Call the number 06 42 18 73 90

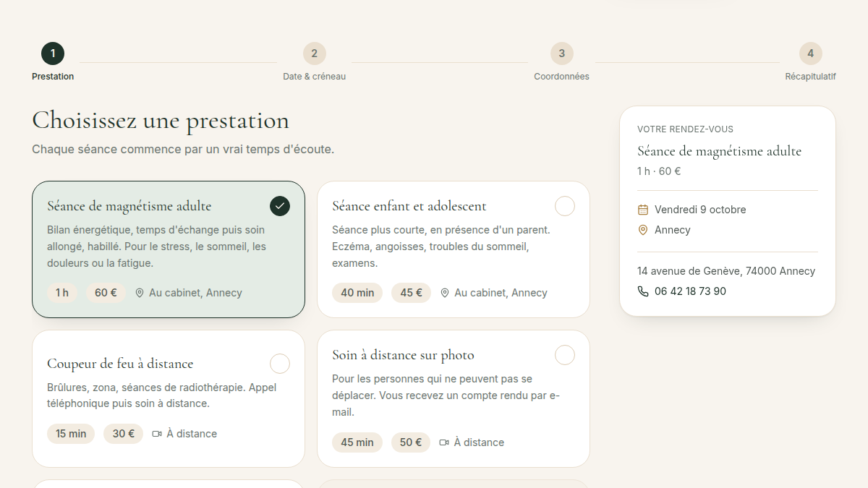click(690, 291)
